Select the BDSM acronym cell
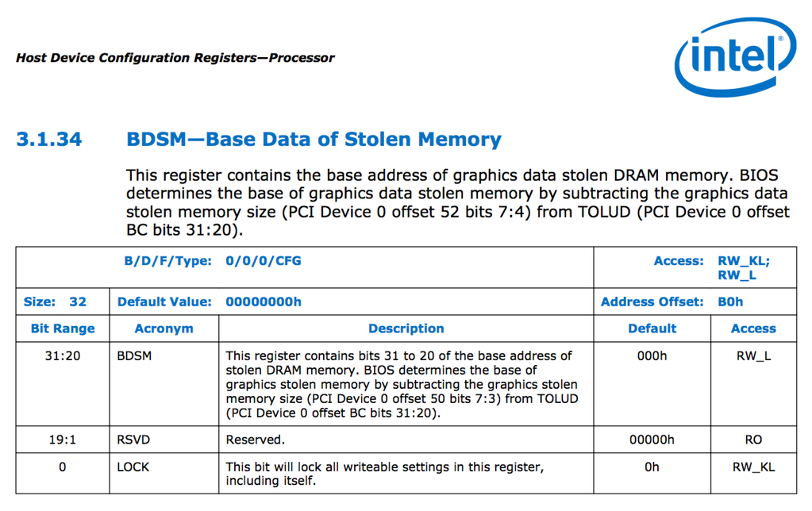Image resolution: width=812 pixels, height=511 pixels. (x=133, y=356)
